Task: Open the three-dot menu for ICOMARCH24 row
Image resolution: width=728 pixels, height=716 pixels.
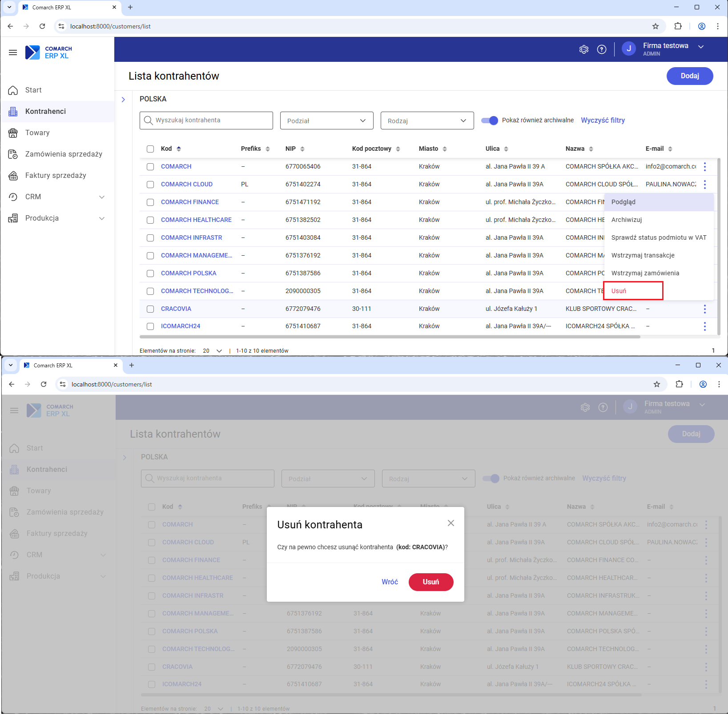Action: [x=704, y=326]
